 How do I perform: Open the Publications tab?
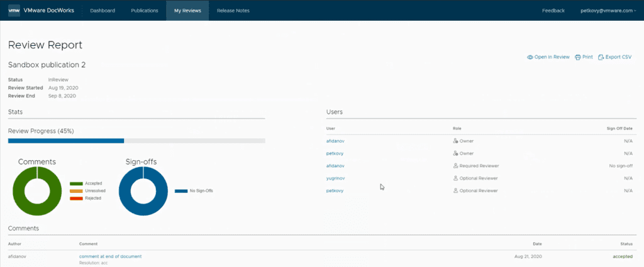(145, 11)
